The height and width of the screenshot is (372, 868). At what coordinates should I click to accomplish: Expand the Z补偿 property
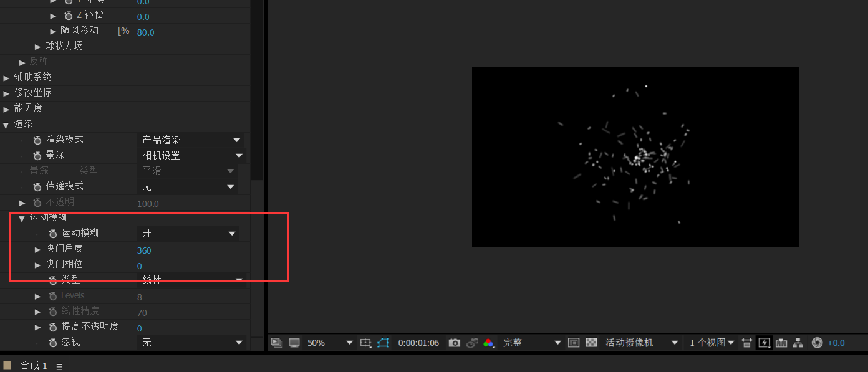coord(54,16)
